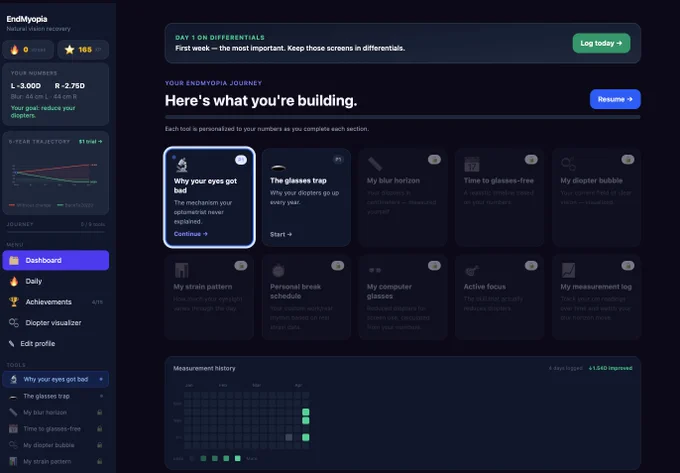Click the topmost green cell in Measurement history grid
The image size is (680, 473).
tap(306, 412)
